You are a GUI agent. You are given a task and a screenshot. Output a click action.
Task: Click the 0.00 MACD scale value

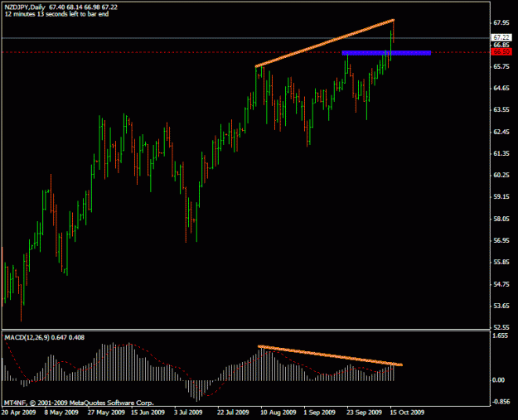(x=498, y=380)
